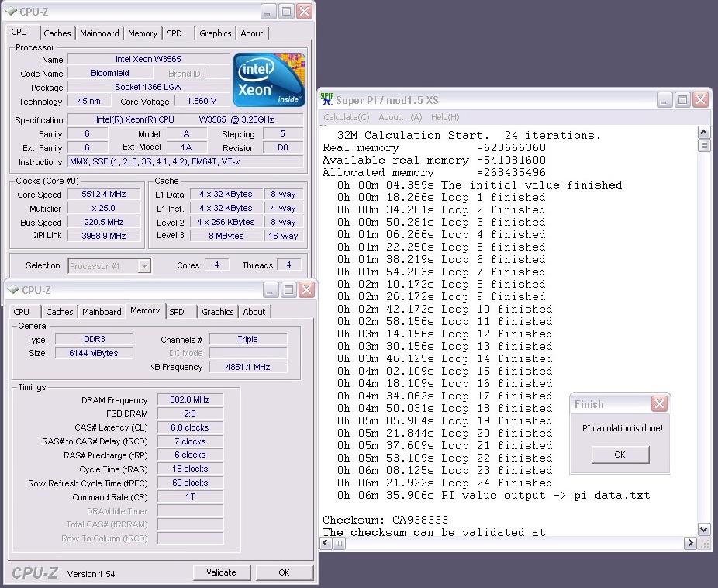Click the FSB:DRAM value 2:8
The width and height of the screenshot is (718, 588).
pos(190,413)
